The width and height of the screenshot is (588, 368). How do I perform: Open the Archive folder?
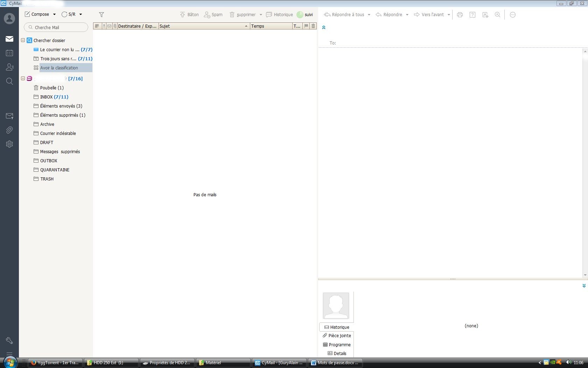pyautogui.click(x=44, y=124)
